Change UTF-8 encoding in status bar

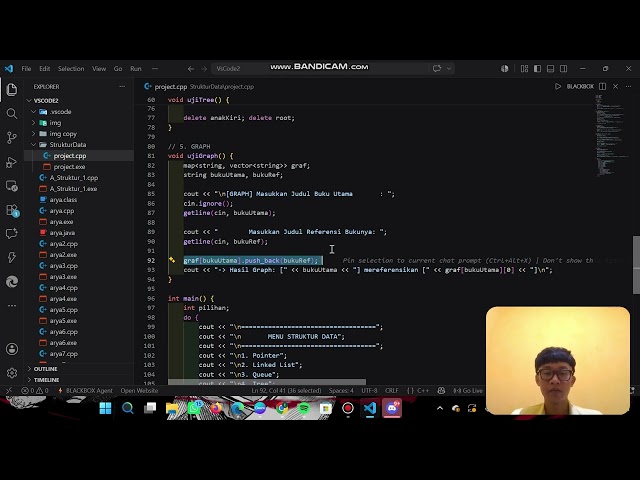click(369, 391)
